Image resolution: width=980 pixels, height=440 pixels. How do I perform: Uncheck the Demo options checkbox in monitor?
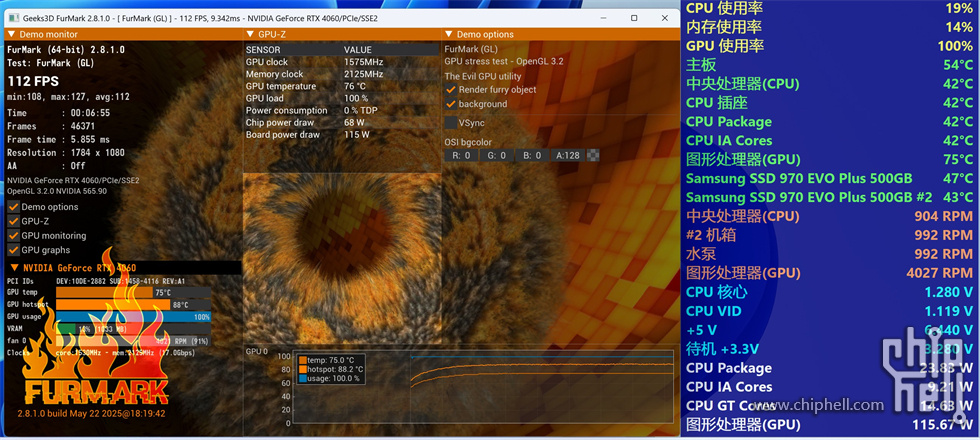coord(13,207)
